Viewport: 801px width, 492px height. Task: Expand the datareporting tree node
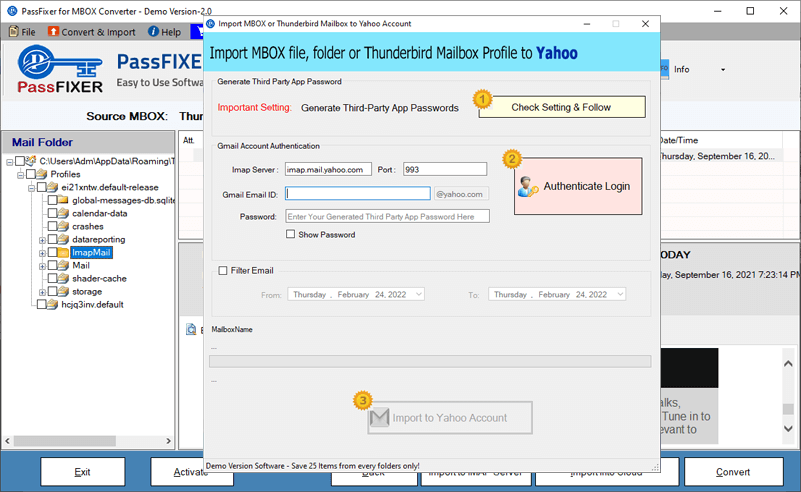(x=42, y=240)
